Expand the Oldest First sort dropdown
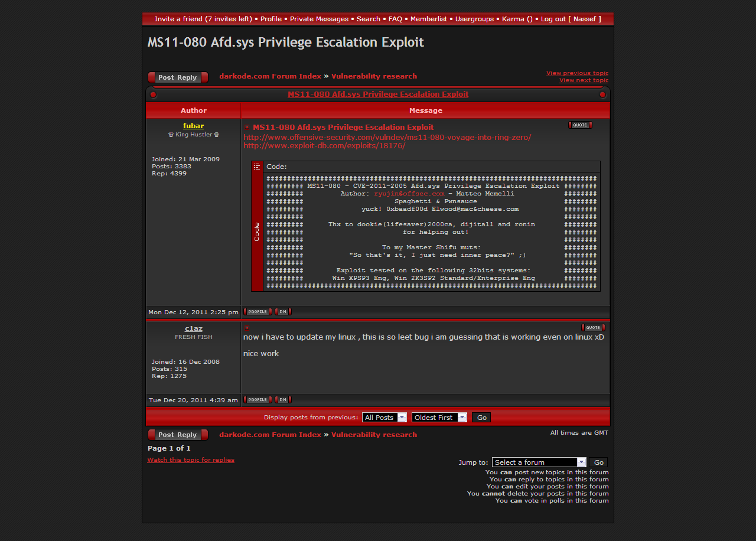 [x=439, y=418]
